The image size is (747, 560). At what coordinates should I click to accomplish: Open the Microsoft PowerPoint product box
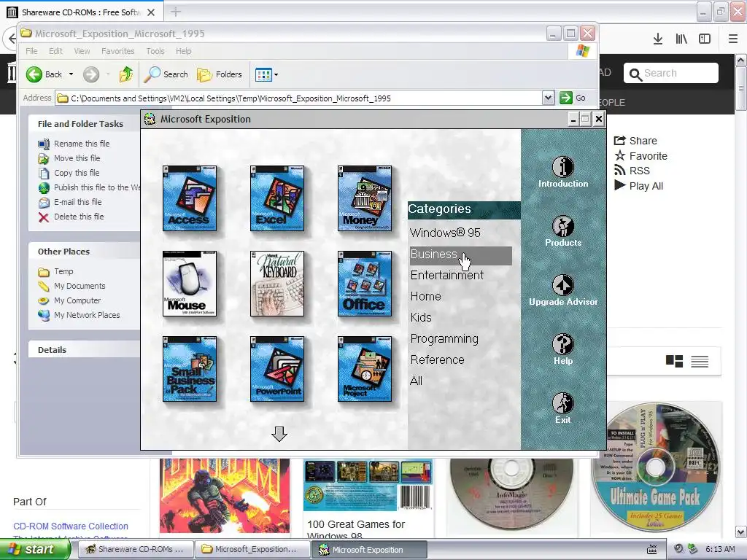click(x=277, y=369)
